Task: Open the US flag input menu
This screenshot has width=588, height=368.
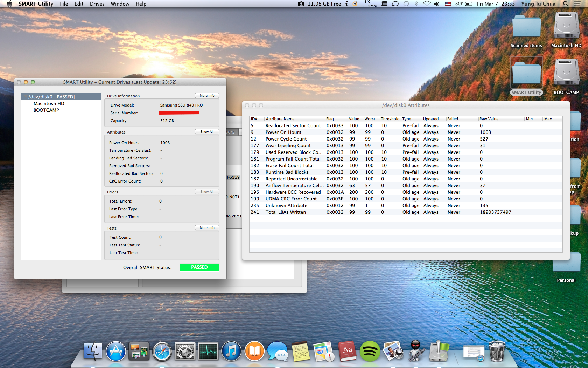Action: point(448,4)
